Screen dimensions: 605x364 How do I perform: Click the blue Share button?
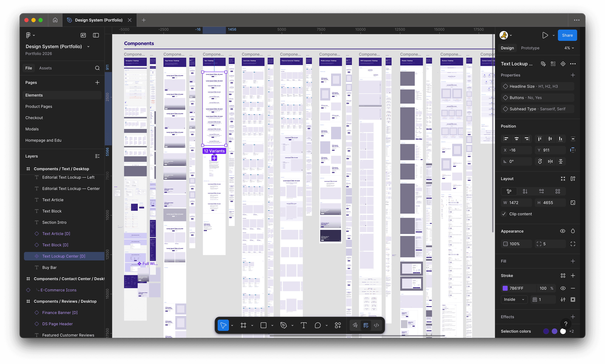pyautogui.click(x=567, y=35)
